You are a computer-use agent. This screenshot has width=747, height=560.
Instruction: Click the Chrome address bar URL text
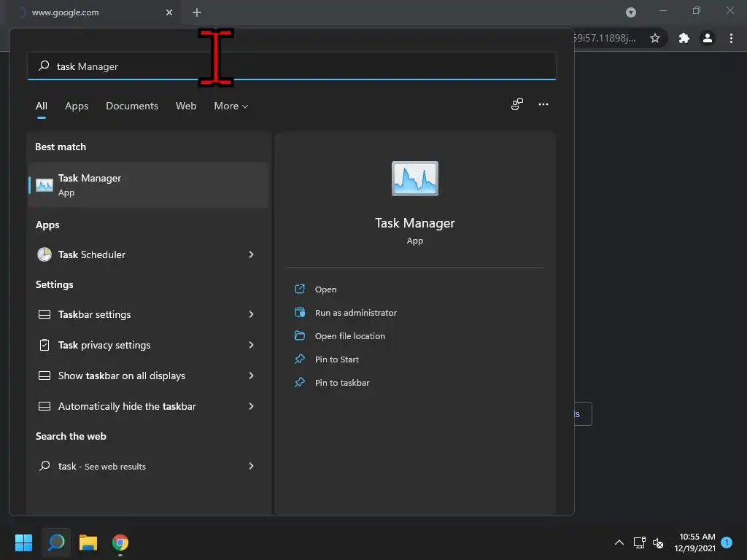point(604,38)
